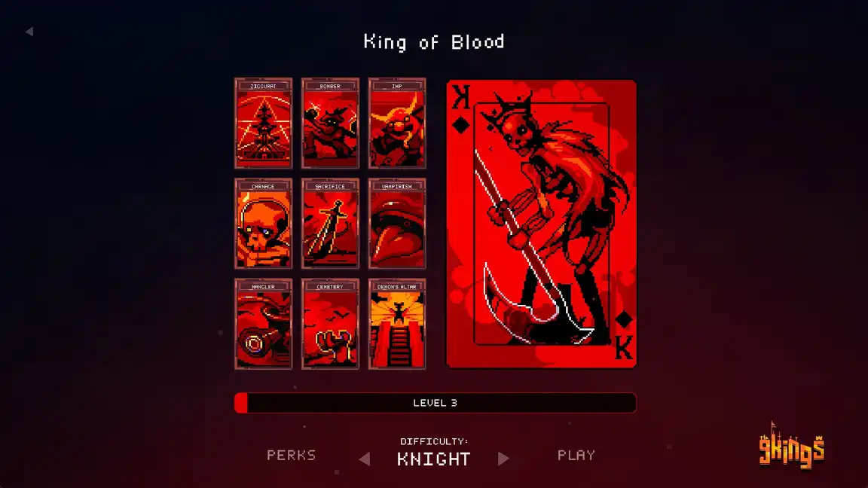The height and width of the screenshot is (488, 868).
Task: Pick the Mangler card
Action: coord(263,324)
